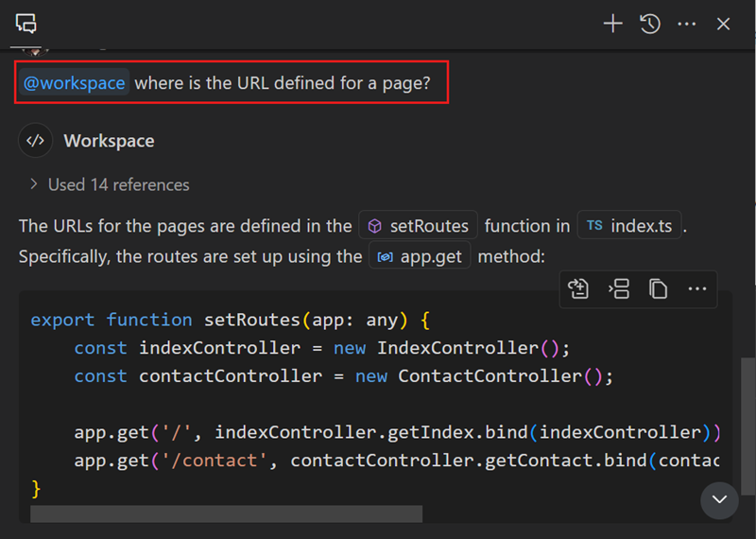Open code block more actions ellipsis
The image size is (756, 539).
pyautogui.click(x=697, y=288)
